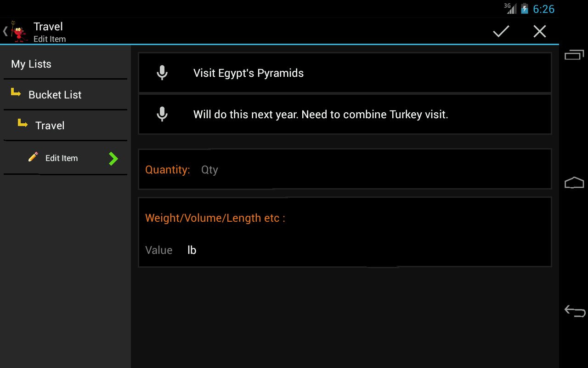Tap yellow arrow icon beside Travel
The width and height of the screenshot is (588, 368).
point(23,124)
